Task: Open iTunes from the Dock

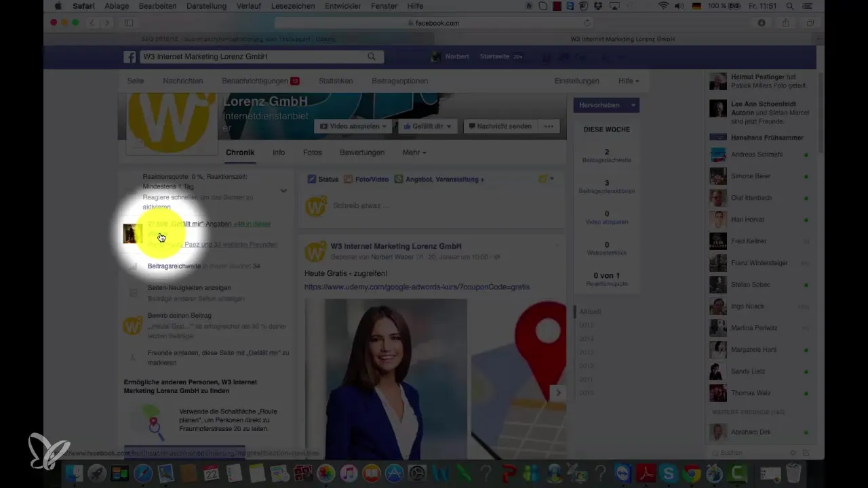Action: pos(349,473)
